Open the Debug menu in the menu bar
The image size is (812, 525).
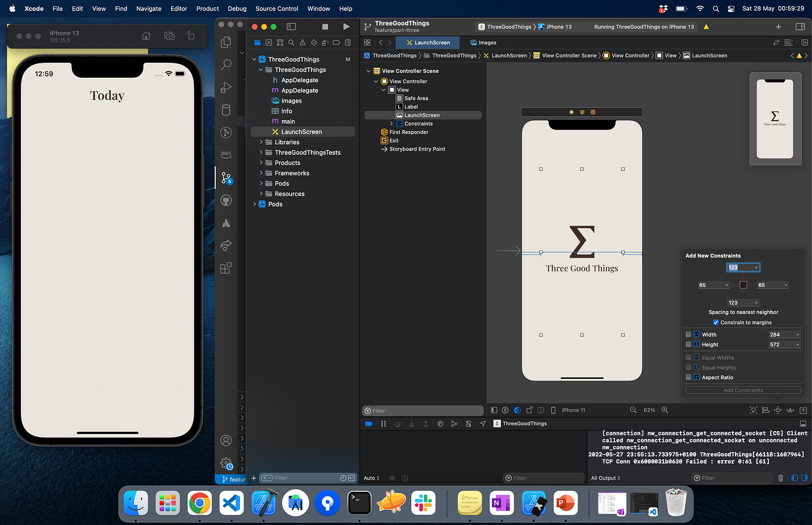[x=237, y=9]
